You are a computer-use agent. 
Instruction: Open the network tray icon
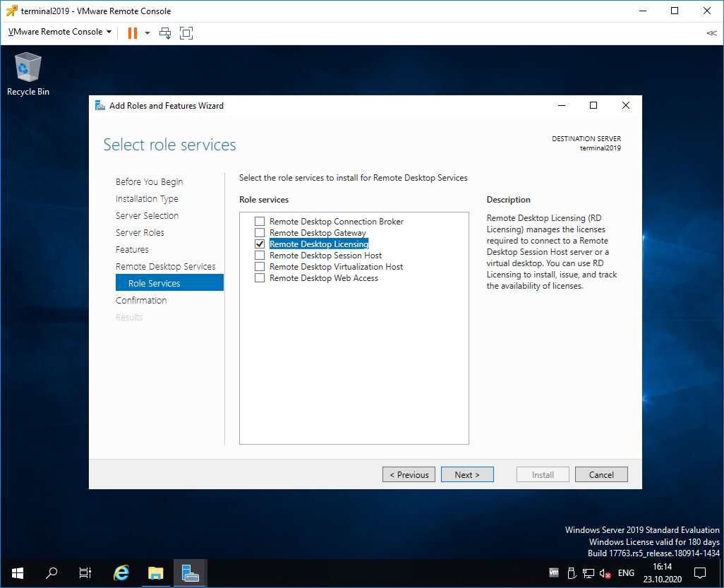(589, 573)
